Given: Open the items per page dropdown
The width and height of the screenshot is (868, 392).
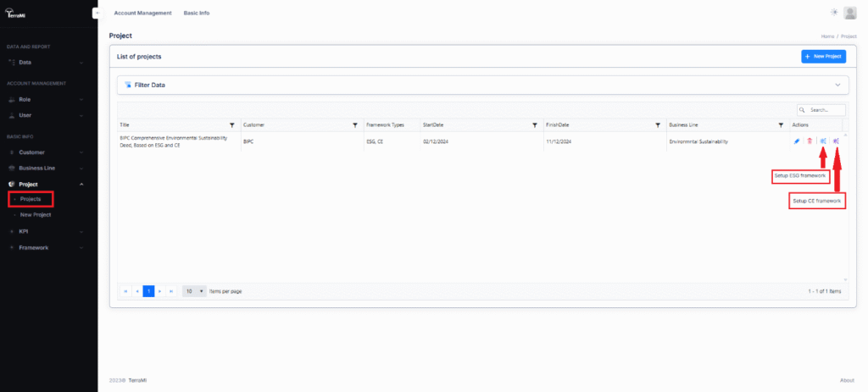Looking at the screenshot, I should click(195, 290).
